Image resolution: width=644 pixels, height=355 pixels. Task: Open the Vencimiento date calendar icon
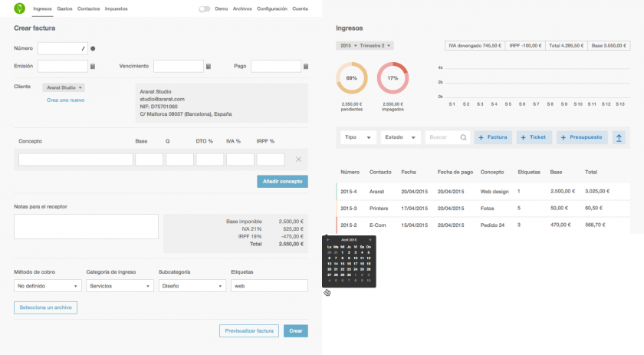coord(209,67)
